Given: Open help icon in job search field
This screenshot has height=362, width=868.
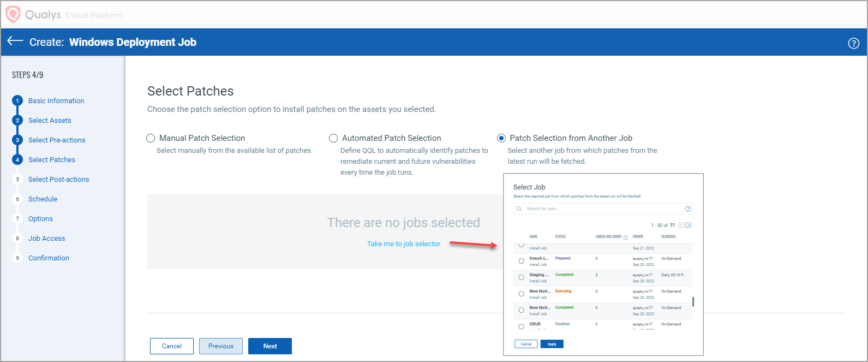Looking at the screenshot, I should pos(688,209).
